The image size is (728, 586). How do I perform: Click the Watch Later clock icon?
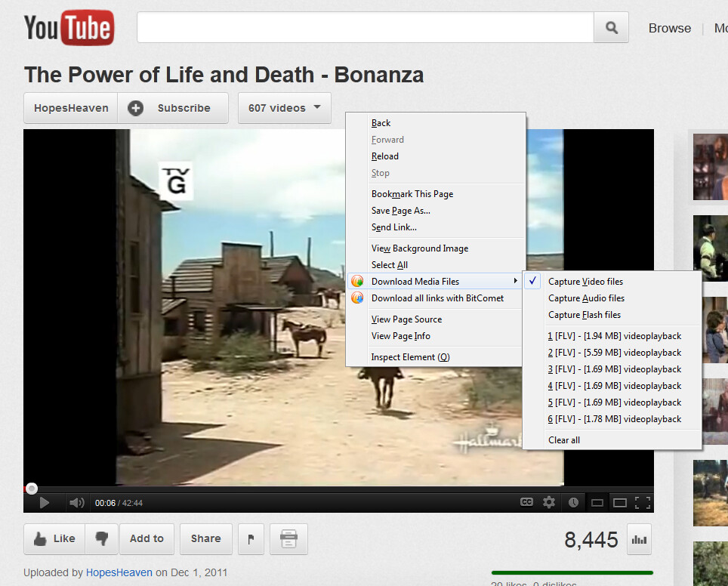pyautogui.click(x=573, y=502)
